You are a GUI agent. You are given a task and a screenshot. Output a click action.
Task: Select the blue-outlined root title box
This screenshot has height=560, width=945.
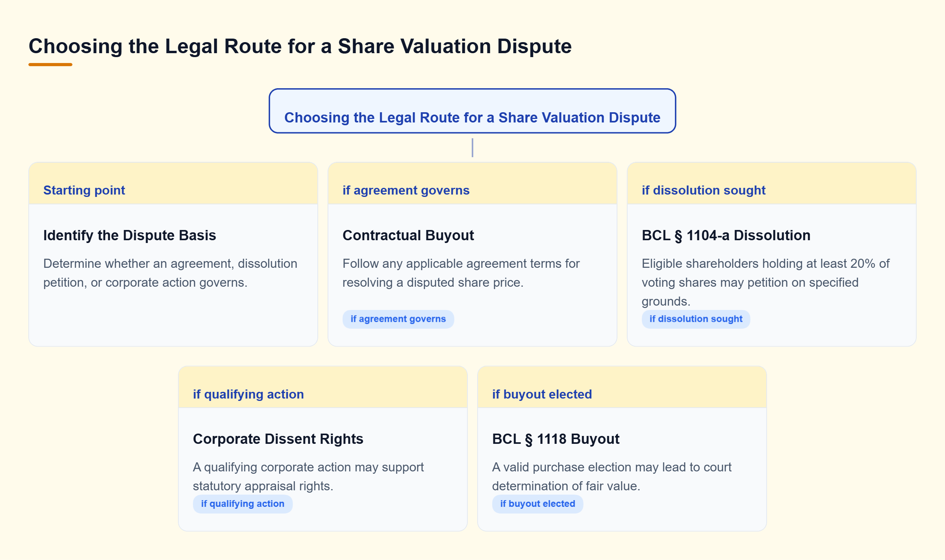click(472, 111)
